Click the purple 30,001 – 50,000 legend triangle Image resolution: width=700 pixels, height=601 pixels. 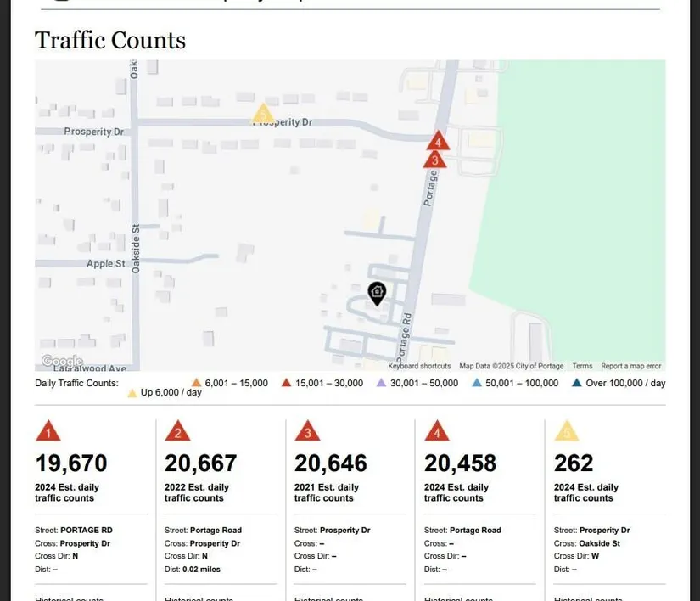(381, 383)
